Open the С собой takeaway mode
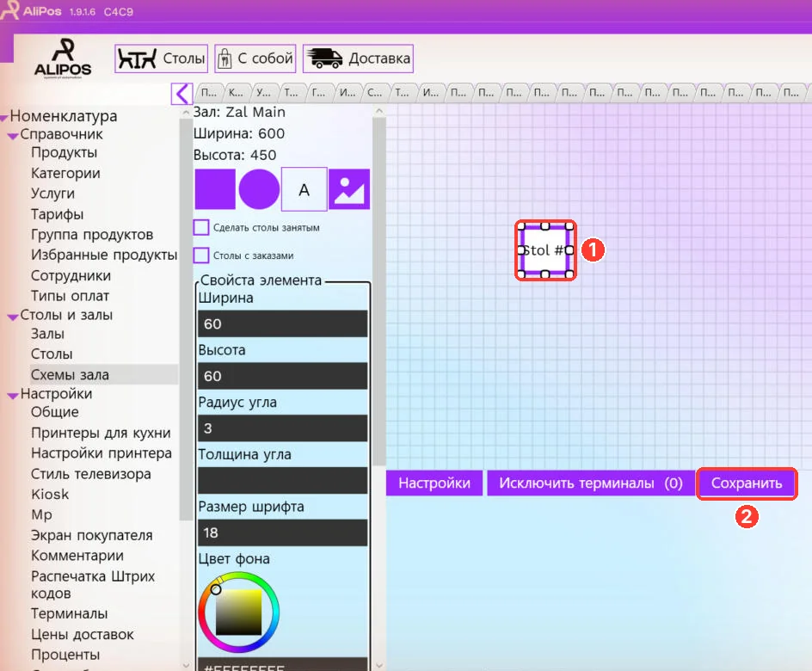This screenshot has width=812, height=671. point(255,58)
